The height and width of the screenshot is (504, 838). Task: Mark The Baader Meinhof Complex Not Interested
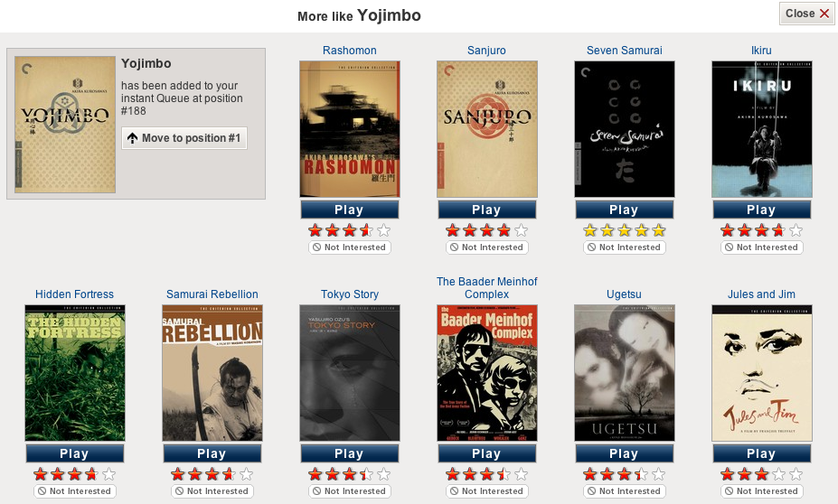(x=487, y=491)
